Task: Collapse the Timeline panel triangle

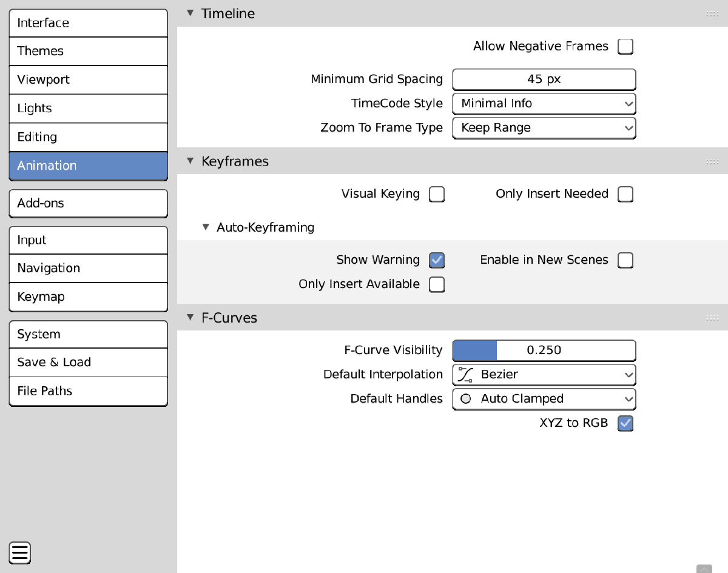Action: coord(190,13)
